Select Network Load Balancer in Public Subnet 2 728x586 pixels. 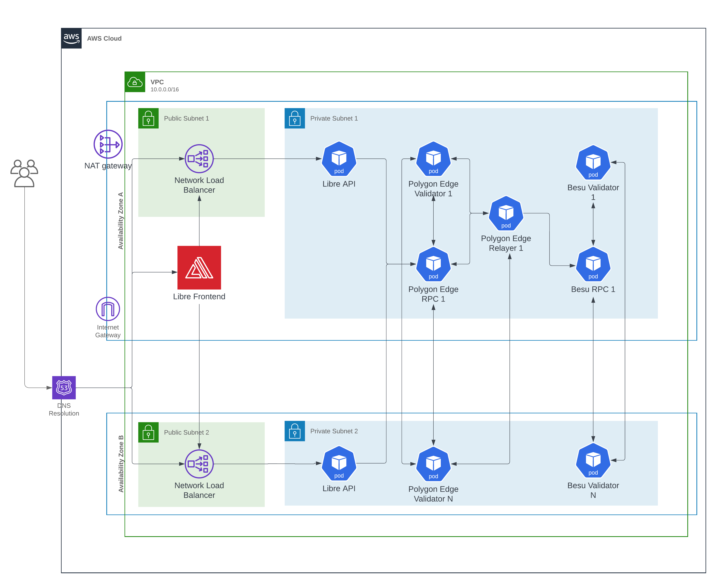click(199, 464)
